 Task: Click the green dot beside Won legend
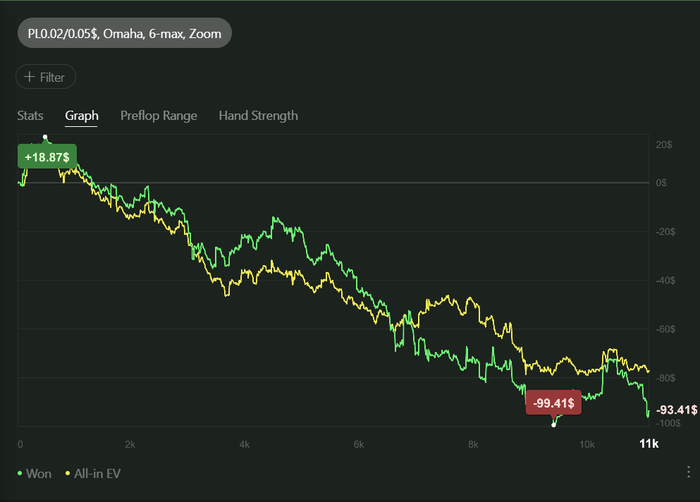(x=21, y=472)
